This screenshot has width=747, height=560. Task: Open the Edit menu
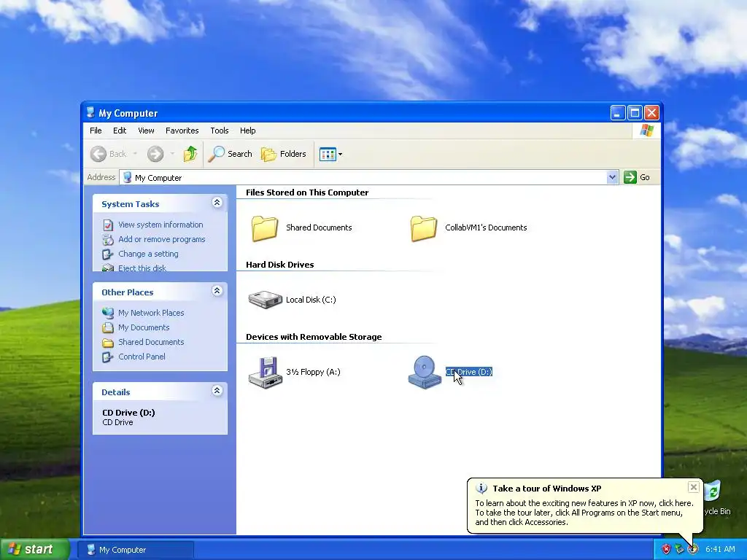(120, 131)
